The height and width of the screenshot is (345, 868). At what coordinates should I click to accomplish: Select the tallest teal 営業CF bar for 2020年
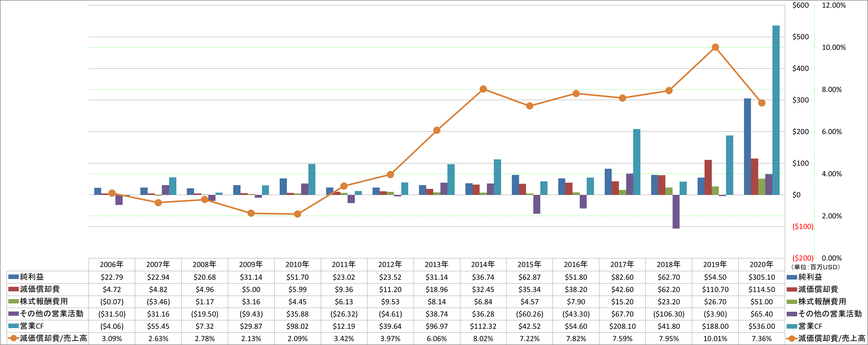point(776,110)
